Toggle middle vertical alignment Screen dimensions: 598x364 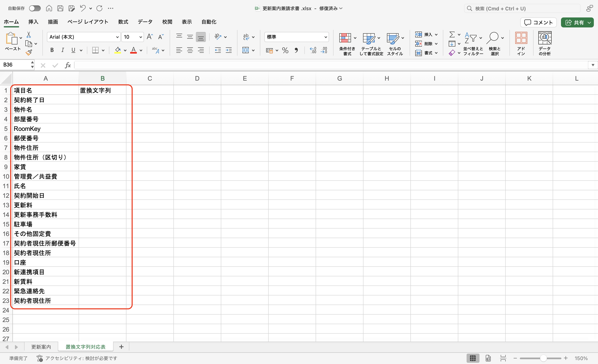190,37
